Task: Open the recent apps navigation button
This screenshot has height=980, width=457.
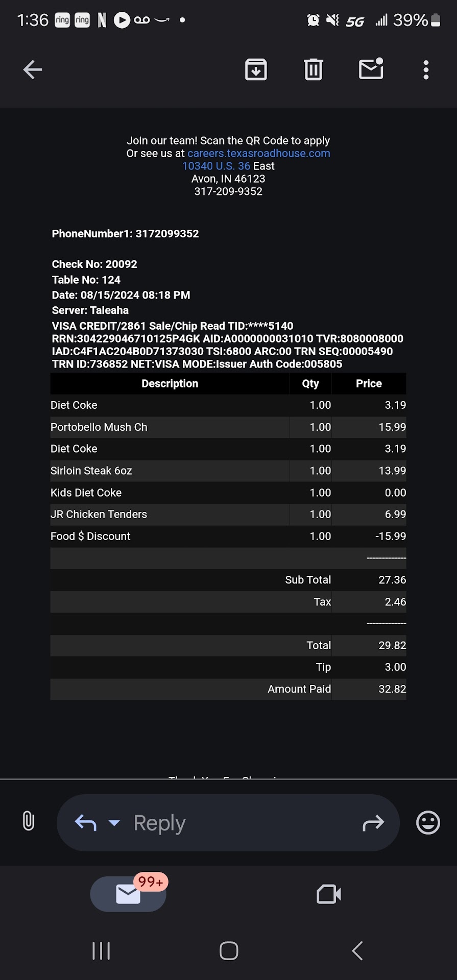Action: click(101, 950)
